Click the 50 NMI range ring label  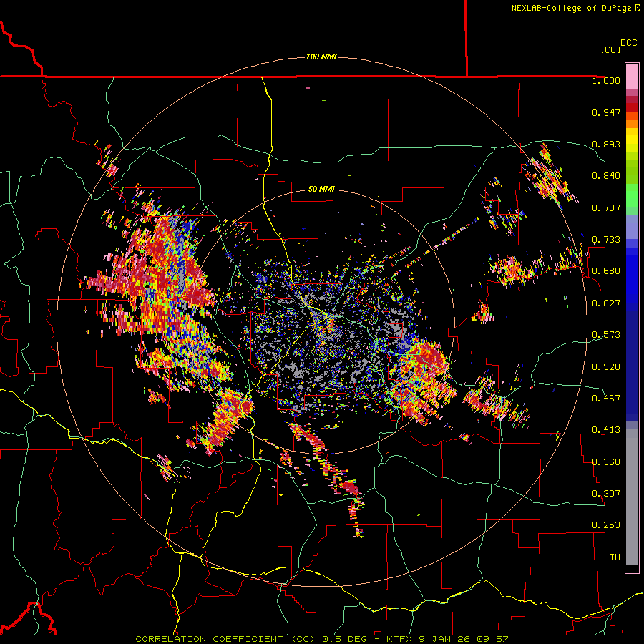(x=321, y=189)
